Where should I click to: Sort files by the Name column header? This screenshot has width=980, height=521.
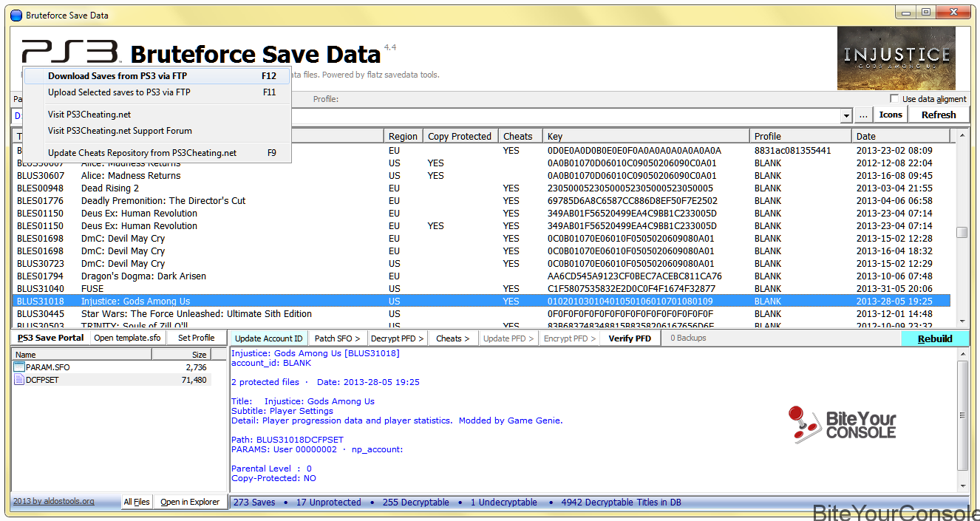click(x=82, y=355)
